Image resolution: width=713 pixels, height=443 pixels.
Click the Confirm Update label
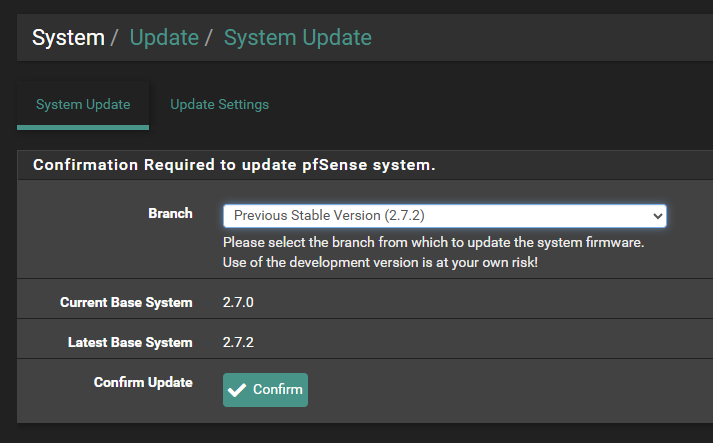point(143,383)
